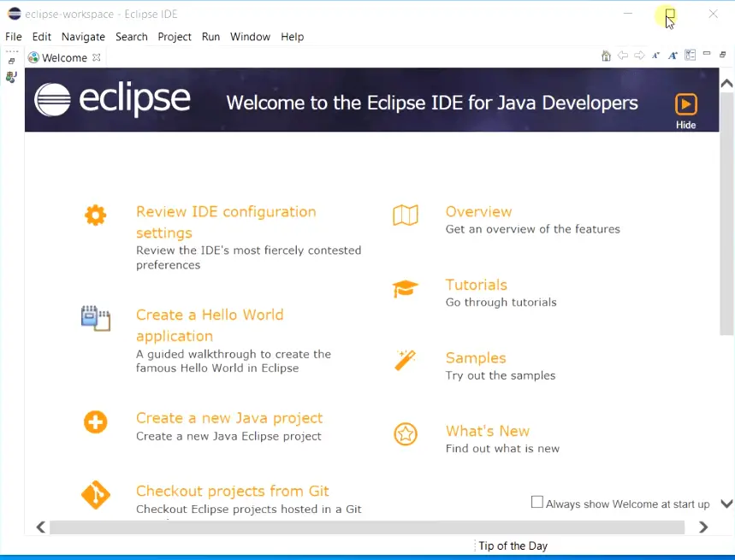Reduce the Welcome page font size
The height and width of the screenshot is (560, 735).
[x=655, y=56]
